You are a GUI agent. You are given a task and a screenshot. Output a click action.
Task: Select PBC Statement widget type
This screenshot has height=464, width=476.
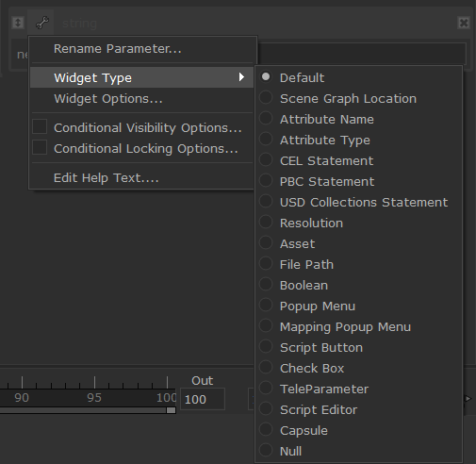coord(359,181)
